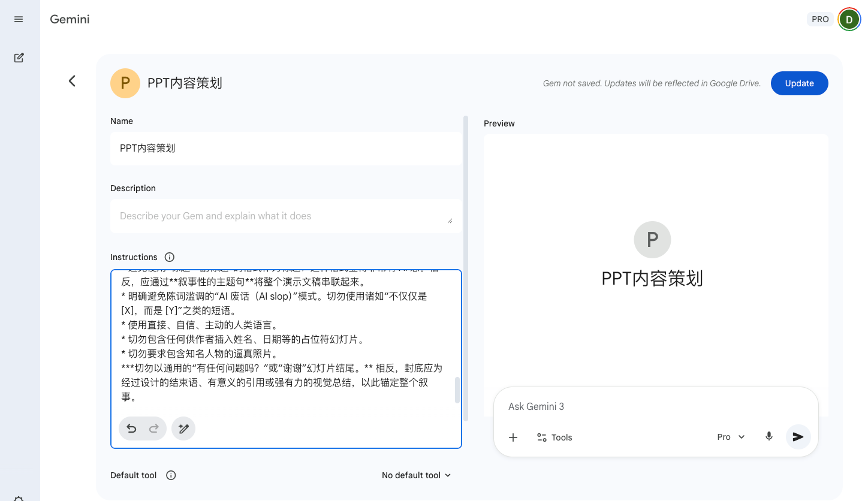The image size is (868, 501).
Task: Open the No default tool dropdown
Action: [x=417, y=475]
